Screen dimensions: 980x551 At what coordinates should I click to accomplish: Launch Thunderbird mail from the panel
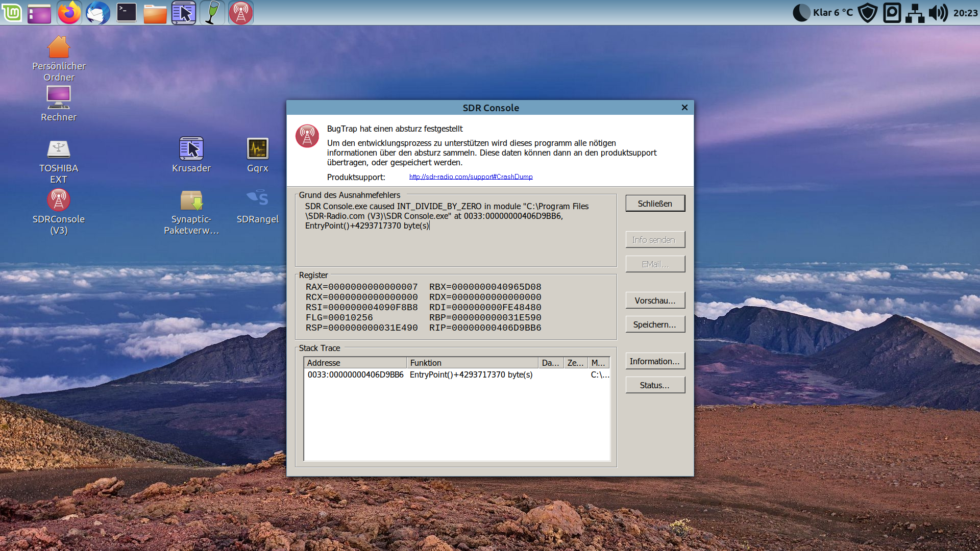coord(97,13)
